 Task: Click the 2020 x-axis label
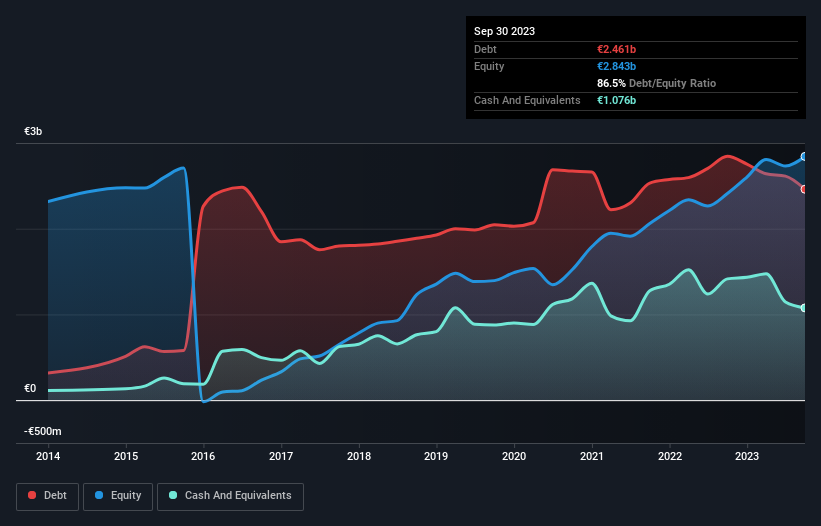click(514, 456)
